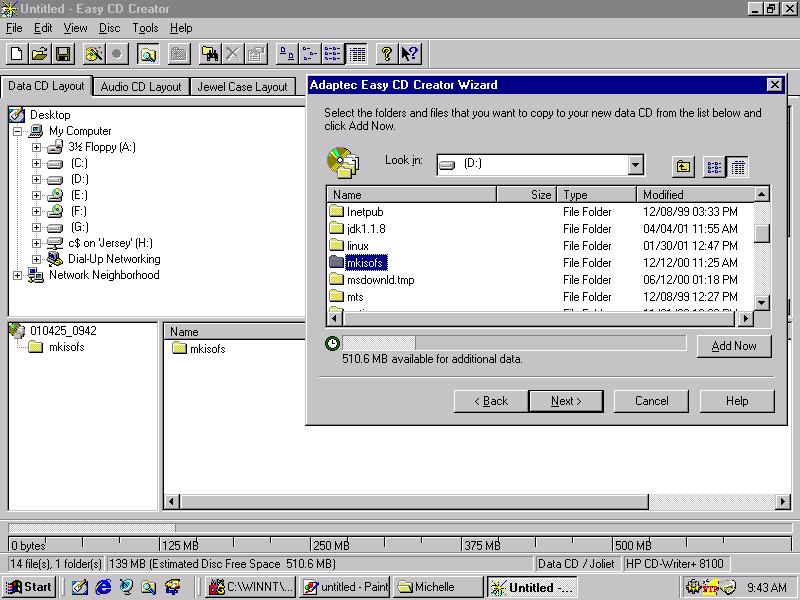Close the Easy CD Creator Wizard dialog

[x=774, y=85]
